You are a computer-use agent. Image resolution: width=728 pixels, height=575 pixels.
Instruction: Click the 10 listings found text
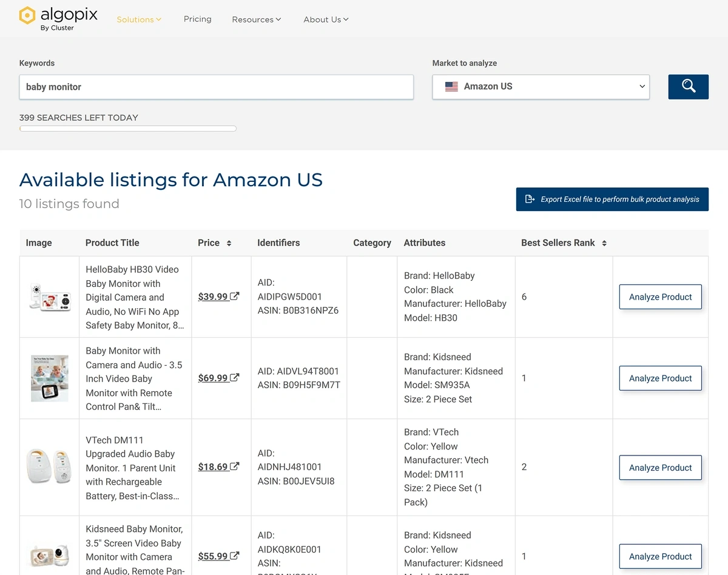pyautogui.click(x=69, y=204)
